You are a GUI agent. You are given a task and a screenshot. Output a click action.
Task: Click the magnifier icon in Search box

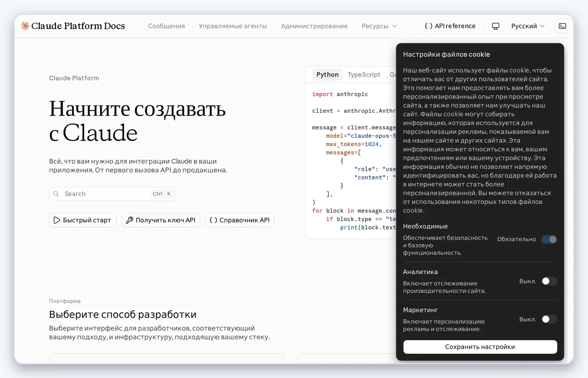(56, 194)
